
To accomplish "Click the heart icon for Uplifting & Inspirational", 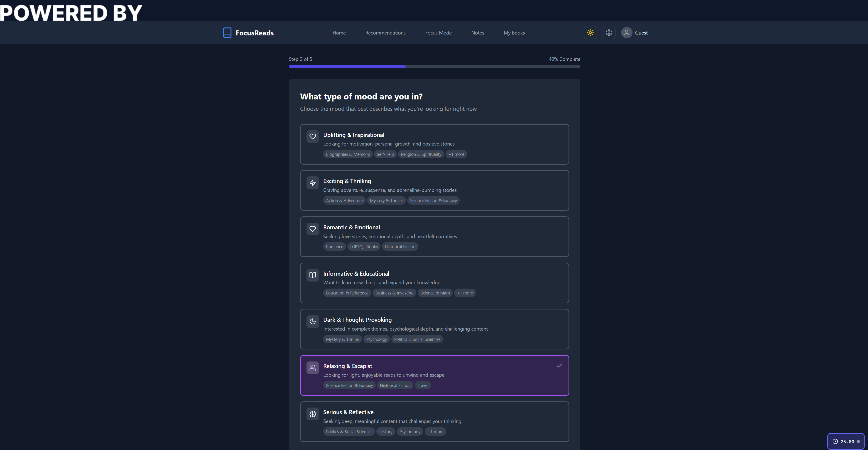I will point(312,137).
